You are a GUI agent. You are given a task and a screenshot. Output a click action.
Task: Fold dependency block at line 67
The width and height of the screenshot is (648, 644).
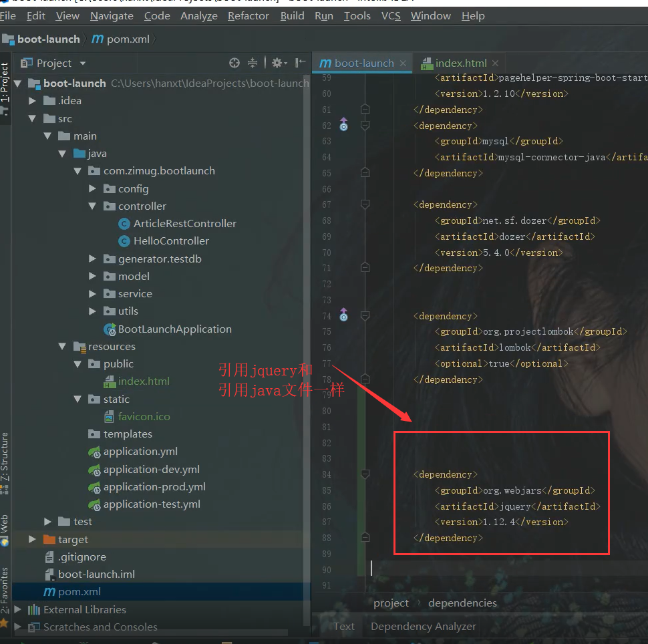coord(365,204)
